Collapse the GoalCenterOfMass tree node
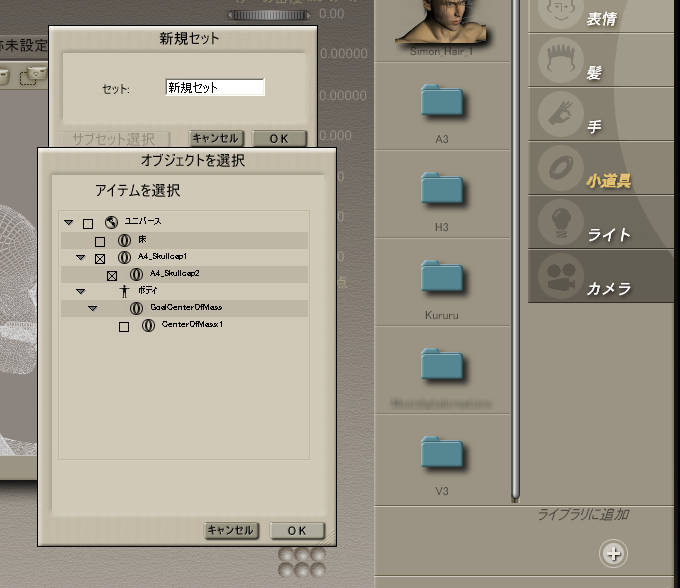The height and width of the screenshot is (588, 680). click(x=92, y=308)
